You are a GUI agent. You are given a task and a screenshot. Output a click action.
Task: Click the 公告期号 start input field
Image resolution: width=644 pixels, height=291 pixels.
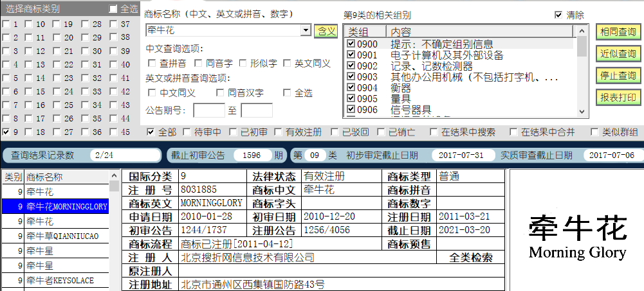pyautogui.click(x=209, y=110)
